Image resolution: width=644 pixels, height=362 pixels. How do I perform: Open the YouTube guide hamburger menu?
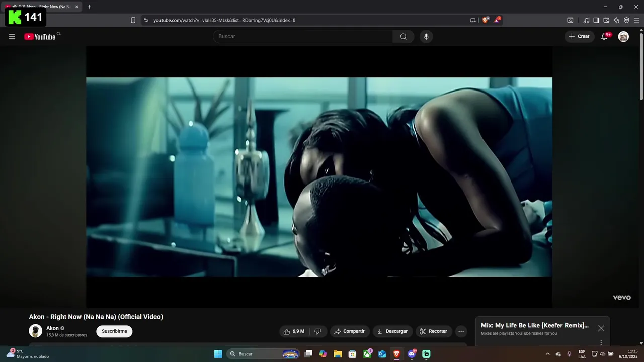coord(12,36)
